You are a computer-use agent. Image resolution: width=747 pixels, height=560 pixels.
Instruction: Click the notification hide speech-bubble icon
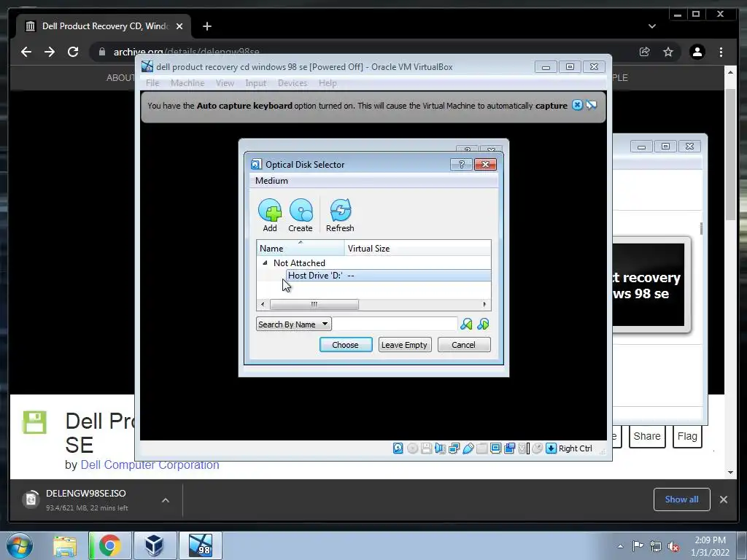point(591,105)
